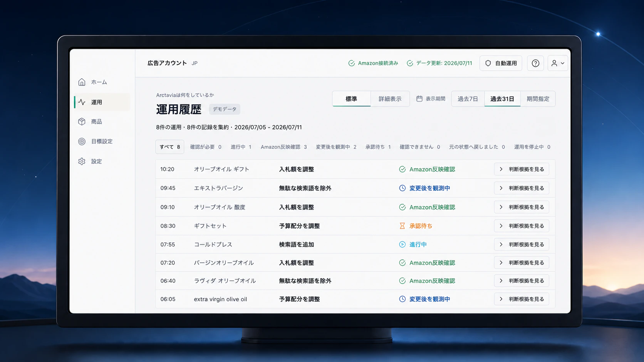The image size is (644, 362).
Task: Select the 過去31日 period
Action: point(502,99)
